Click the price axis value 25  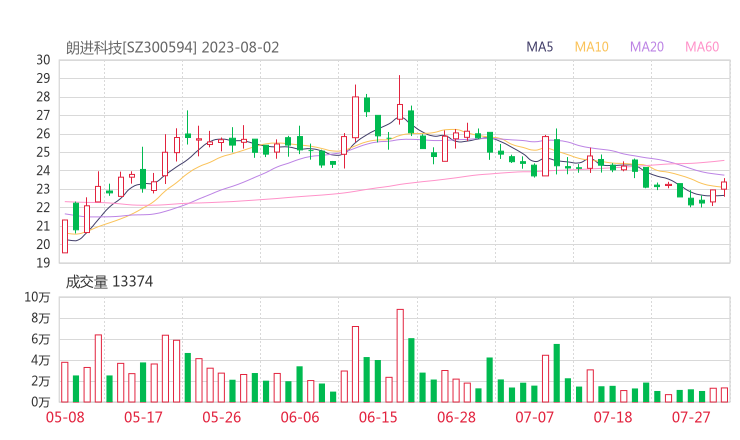pyautogui.click(x=43, y=152)
